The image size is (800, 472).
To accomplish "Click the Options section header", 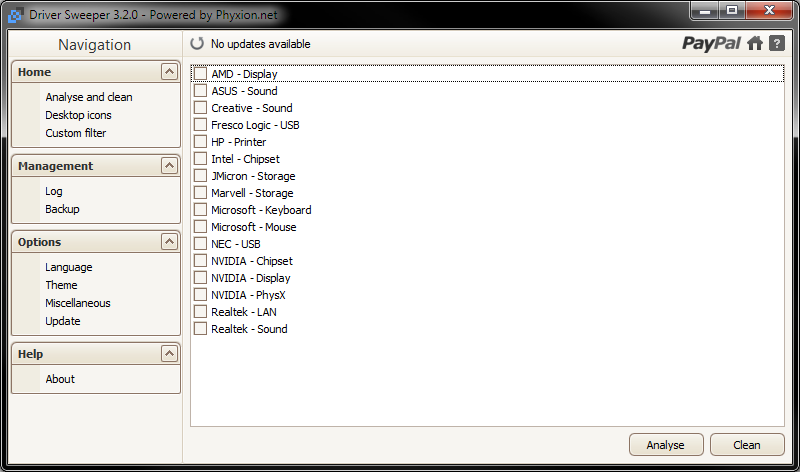I will [96, 241].
